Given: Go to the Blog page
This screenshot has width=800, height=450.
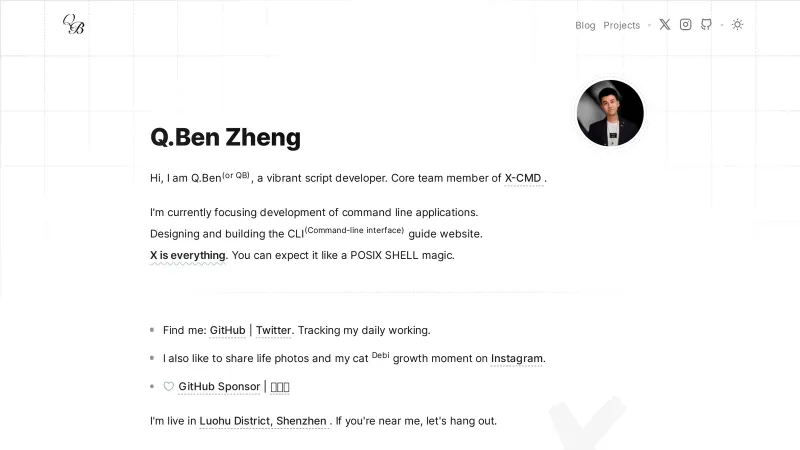Looking at the screenshot, I should tap(585, 25).
